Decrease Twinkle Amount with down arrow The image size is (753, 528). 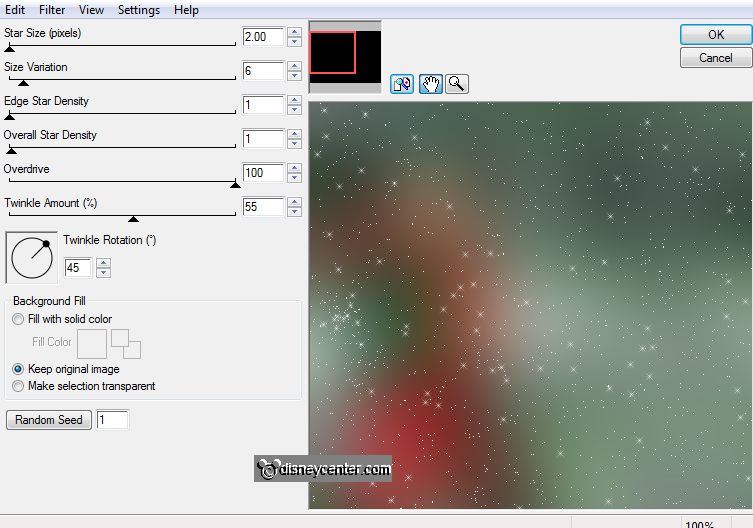click(x=294, y=212)
